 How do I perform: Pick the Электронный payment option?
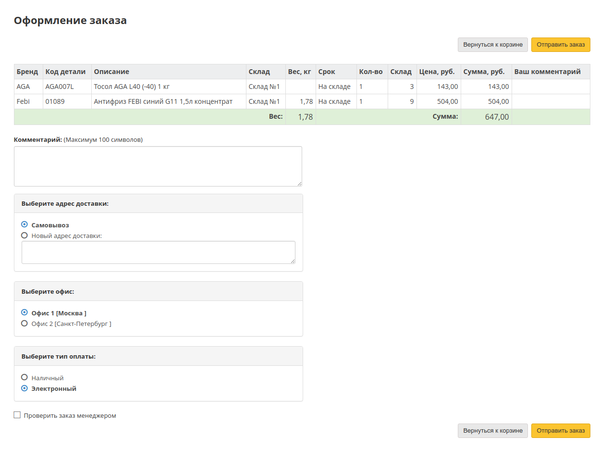(24, 388)
